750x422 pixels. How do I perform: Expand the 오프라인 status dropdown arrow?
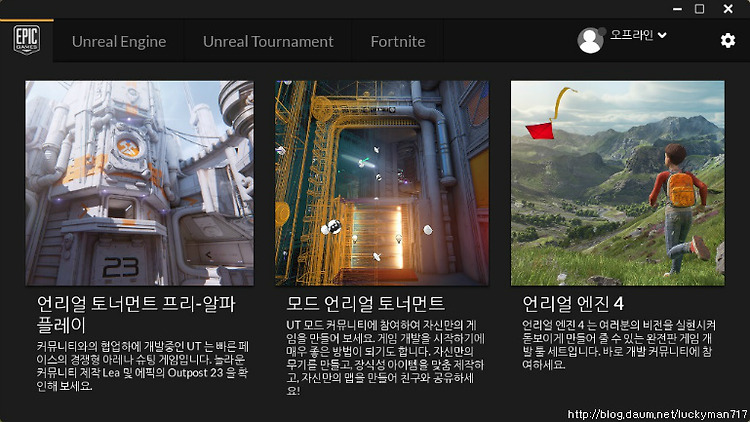pyautogui.click(x=662, y=35)
